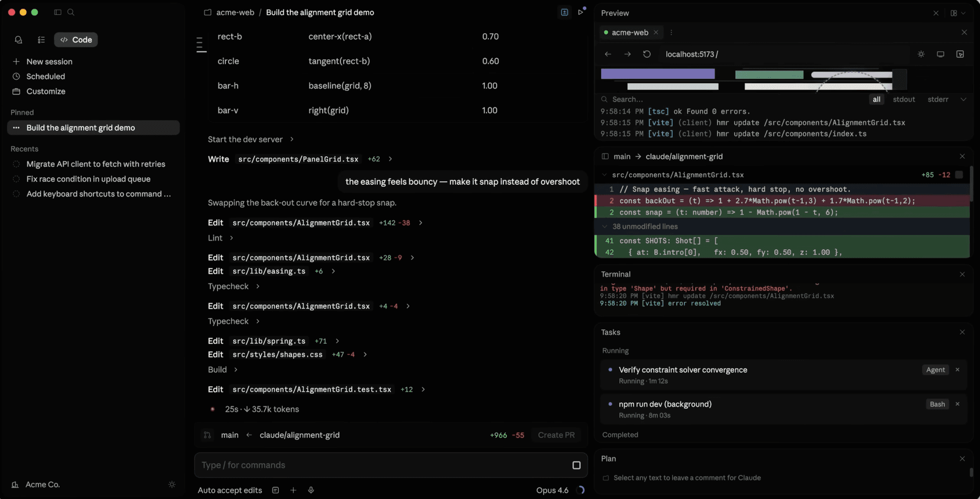Select the checkbox for leaving Claude a comment
The height and width of the screenshot is (499, 980).
(x=606, y=478)
